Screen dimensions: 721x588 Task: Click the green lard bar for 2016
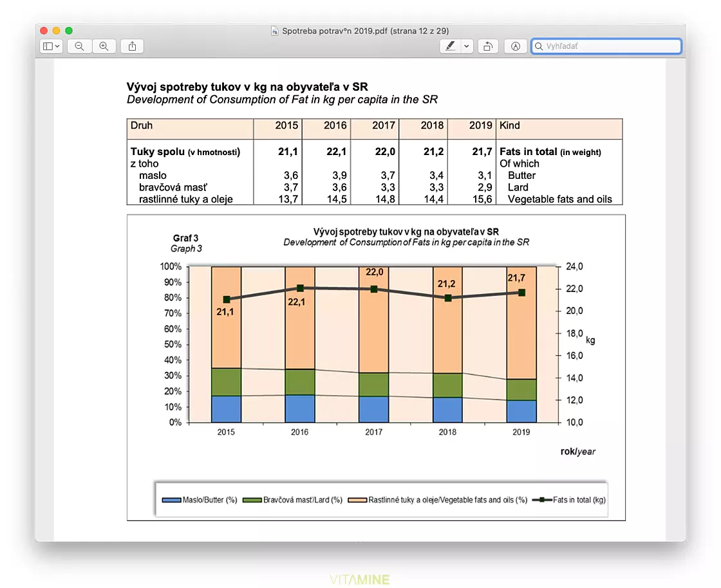300,382
